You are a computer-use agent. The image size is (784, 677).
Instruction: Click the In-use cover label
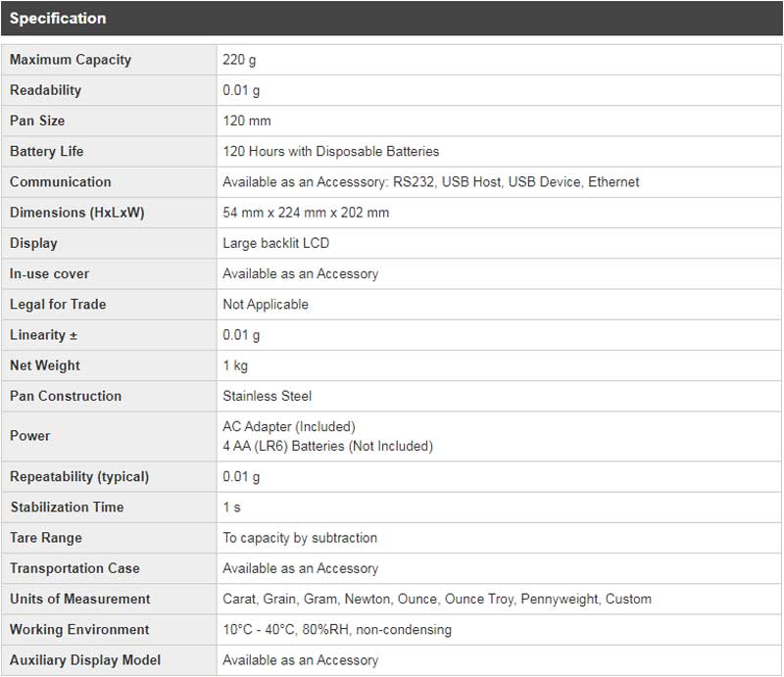(50, 274)
